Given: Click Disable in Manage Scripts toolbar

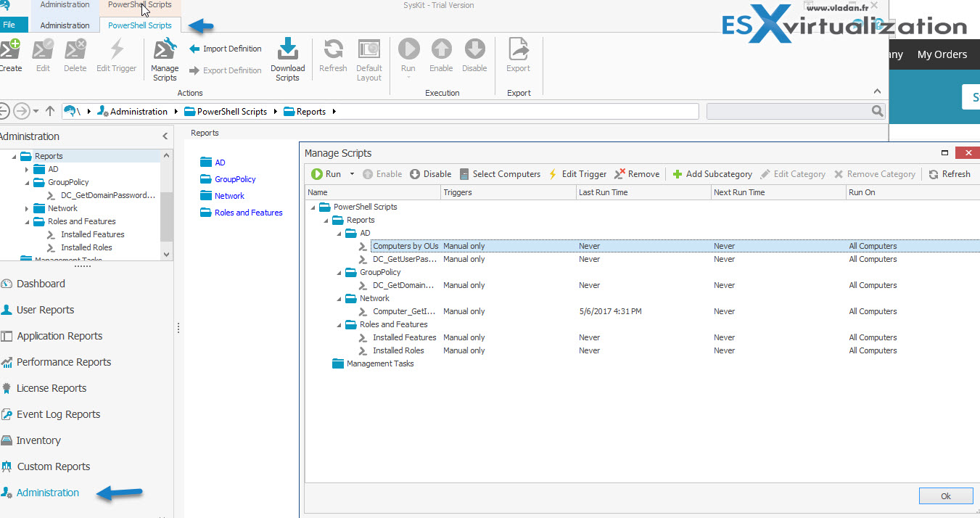Looking at the screenshot, I should [x=430, y=174].
